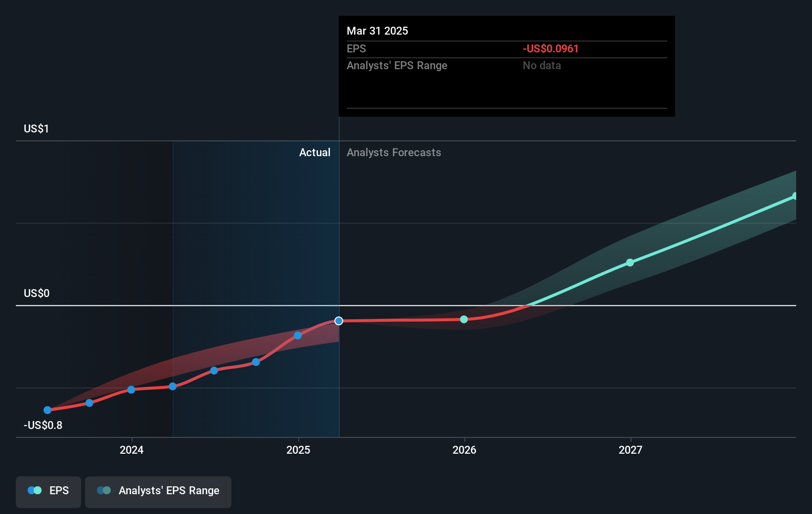Toggle the EPS legend series
The image size is (812, 514).
click(48, 492)
